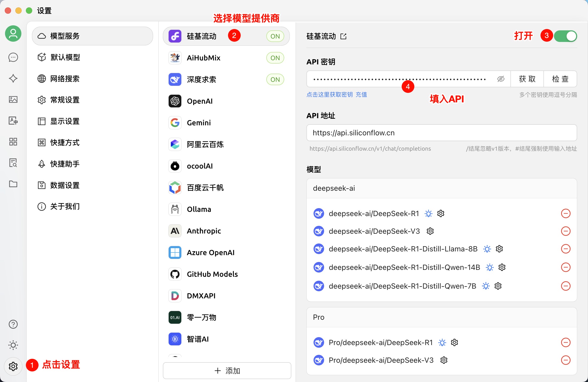Click the image painting sidebar icon
Image resolution: width=588 pixels, height=382 pixels.
point(13,99)
